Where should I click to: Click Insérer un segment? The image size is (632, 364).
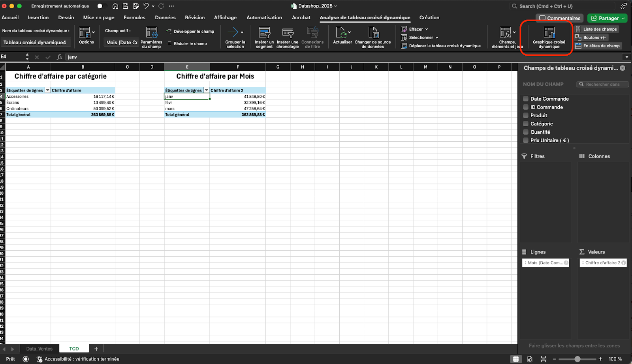coord(264,38)
